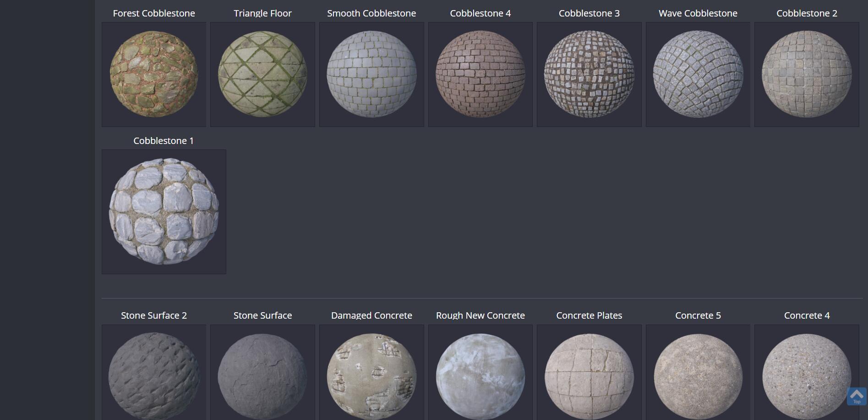The height and width of the screenshot is (420, 868).
Task: Open the Wave Cobblestone material
Action: click(698, 74)
